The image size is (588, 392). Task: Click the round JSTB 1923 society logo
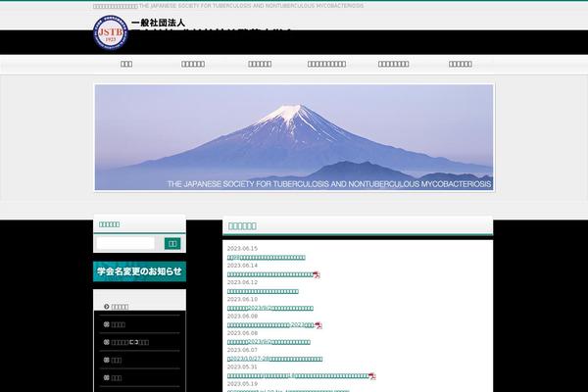pyautogui.click(x=110, y=32)
